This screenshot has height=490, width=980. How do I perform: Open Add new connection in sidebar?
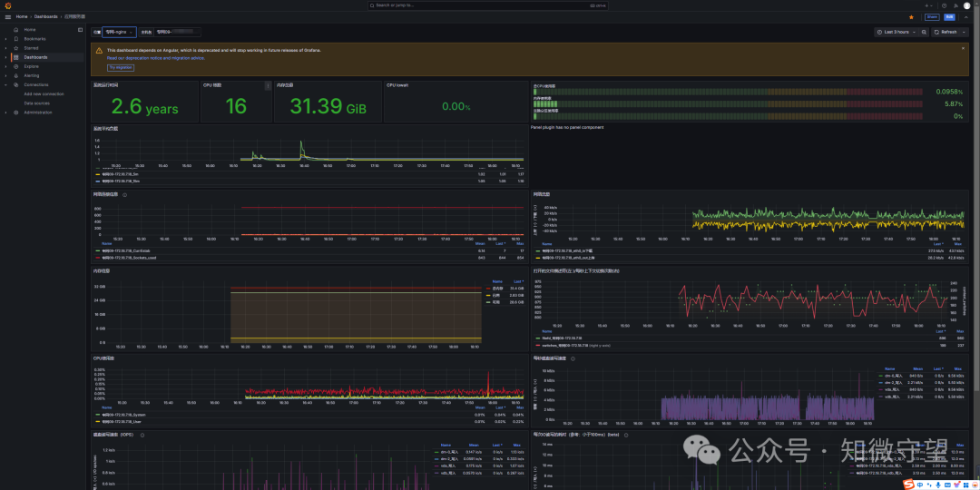pyautogui.click(x=44, y=93)
